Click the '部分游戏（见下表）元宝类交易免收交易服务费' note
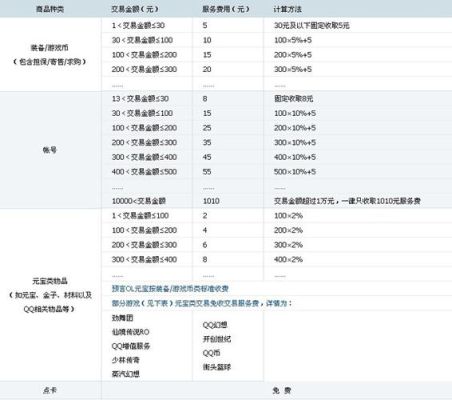Image resolution: width=452 pixels, height=400 pixels. tap(185, 303)
